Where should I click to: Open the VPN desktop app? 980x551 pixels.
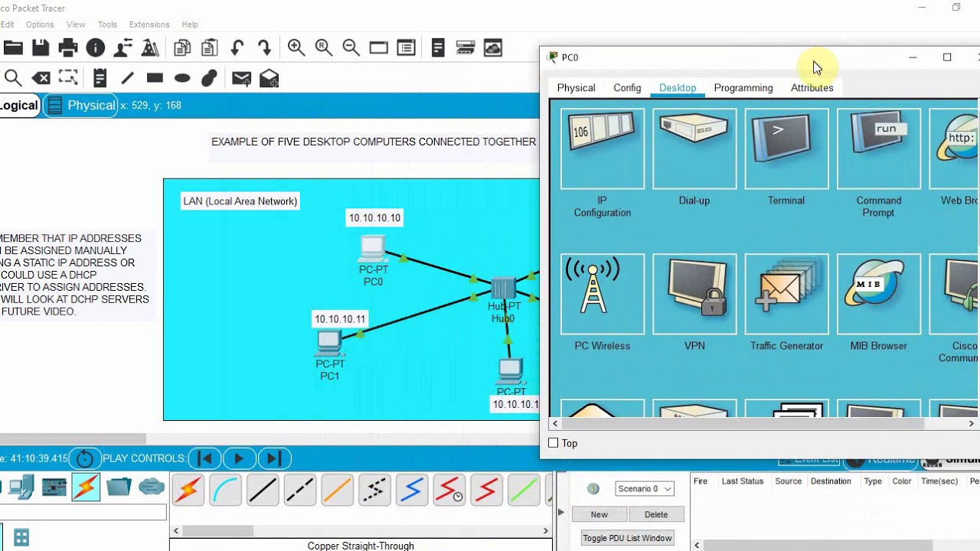tap(694, 295)
